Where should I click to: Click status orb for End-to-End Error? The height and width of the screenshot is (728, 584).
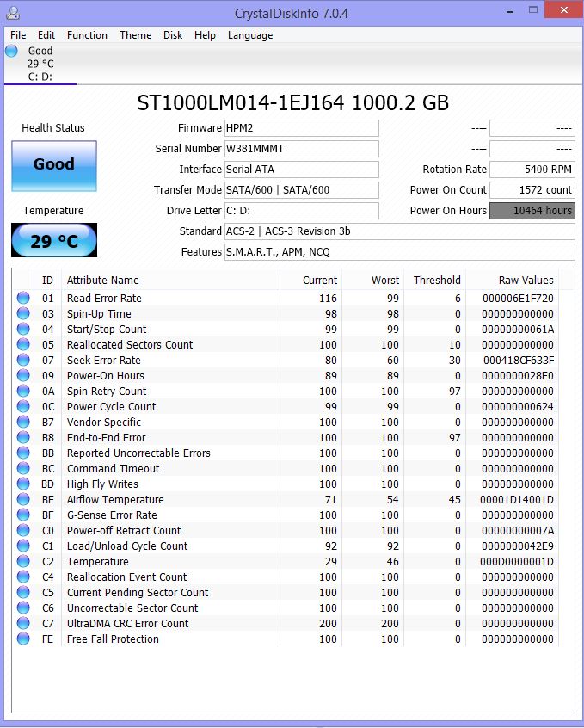coord(23,437)
